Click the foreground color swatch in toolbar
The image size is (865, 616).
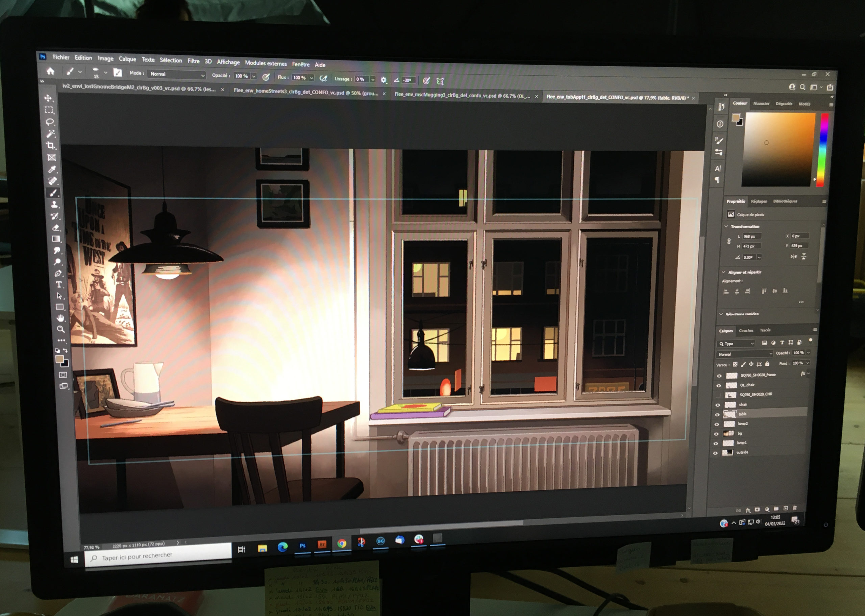(59, 359)
